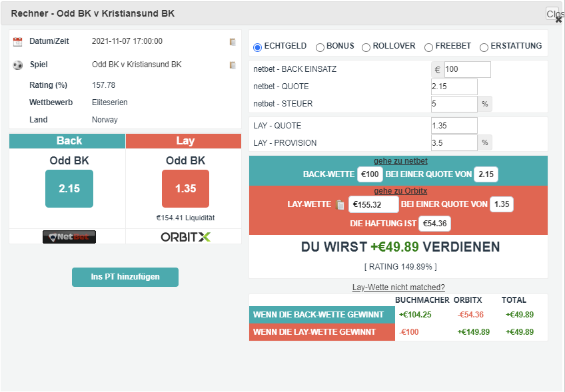Select the BONUS radio option

point(320,47)
